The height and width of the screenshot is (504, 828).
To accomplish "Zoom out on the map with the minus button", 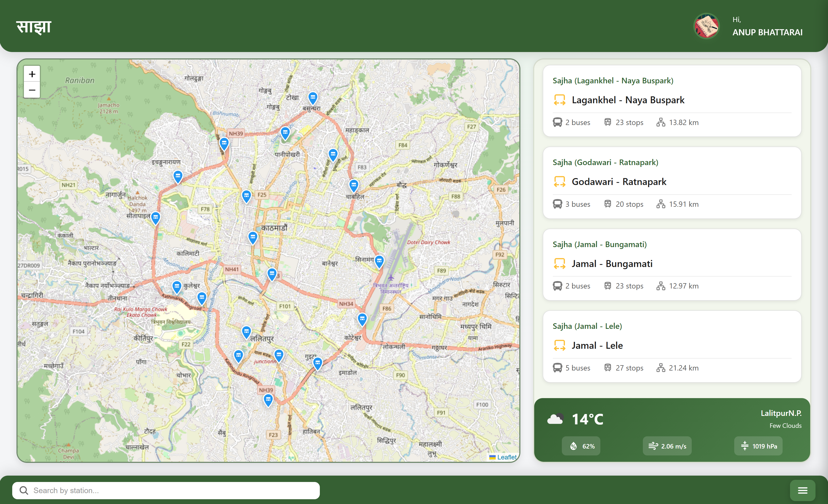I will tap(32, 90).
